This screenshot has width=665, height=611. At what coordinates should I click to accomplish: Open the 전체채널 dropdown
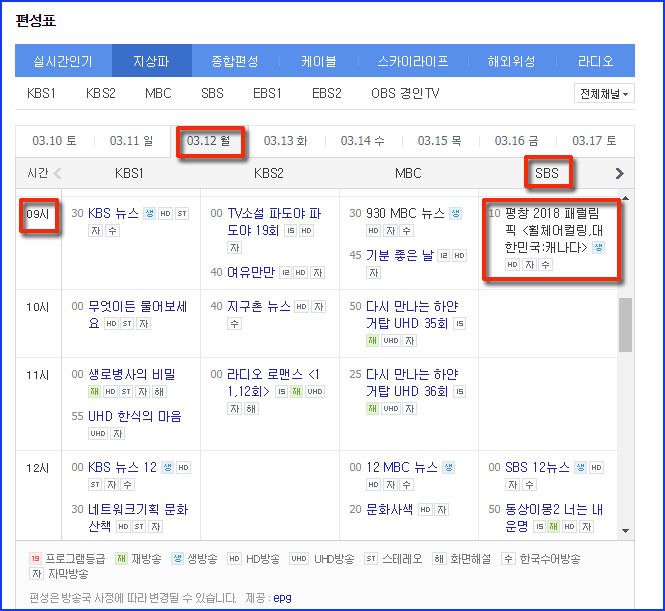[x=604, y=93]
